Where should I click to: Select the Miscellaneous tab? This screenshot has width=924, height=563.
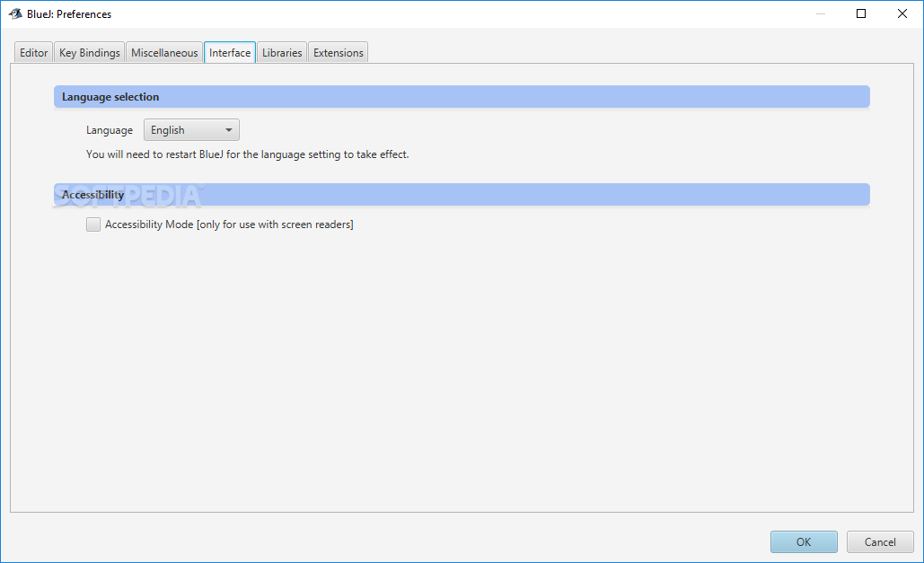164,52
